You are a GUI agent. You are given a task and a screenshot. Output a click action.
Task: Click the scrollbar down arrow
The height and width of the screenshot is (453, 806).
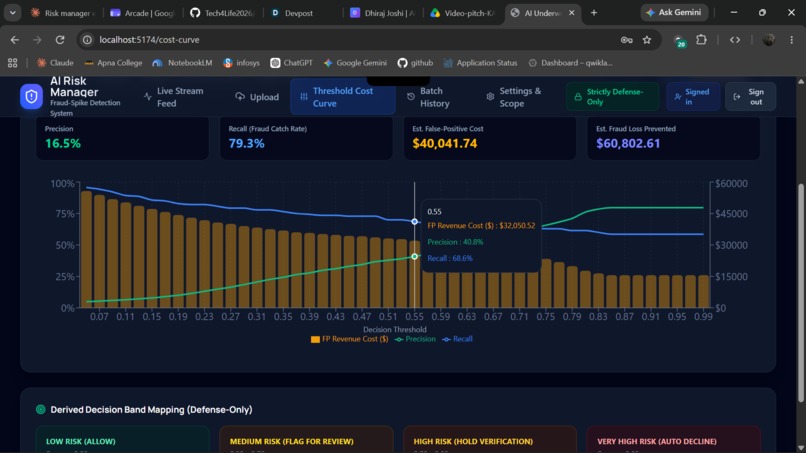(801, 448)
